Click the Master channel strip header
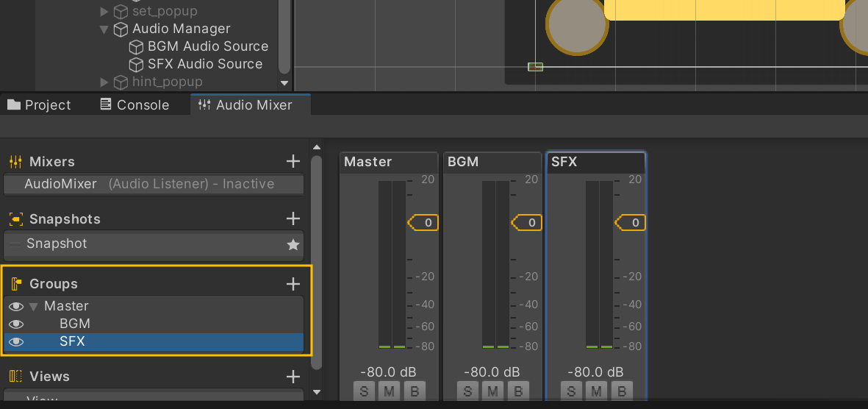868x409 pixels. coord(389,163)
